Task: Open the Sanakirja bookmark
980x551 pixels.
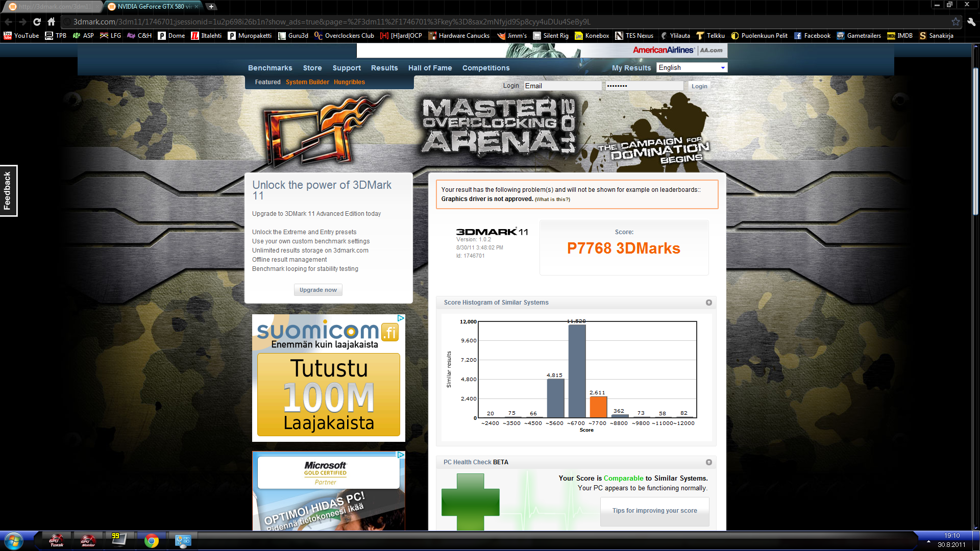Action: (936, 36)
